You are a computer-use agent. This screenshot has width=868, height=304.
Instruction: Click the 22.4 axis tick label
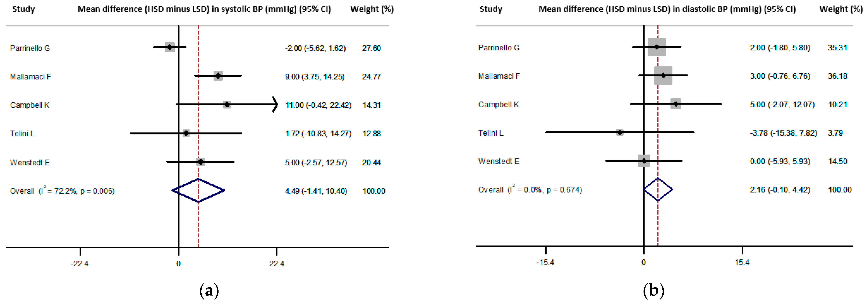[x=276, y=264]
